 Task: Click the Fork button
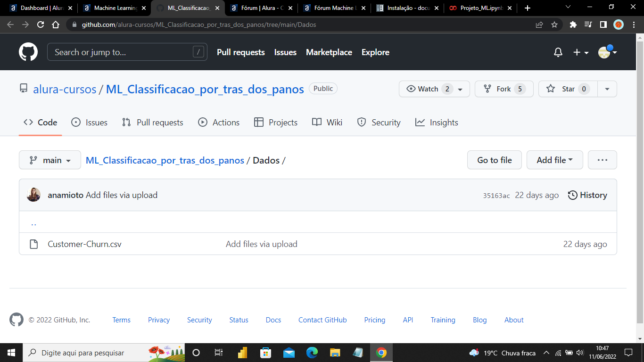504,89
